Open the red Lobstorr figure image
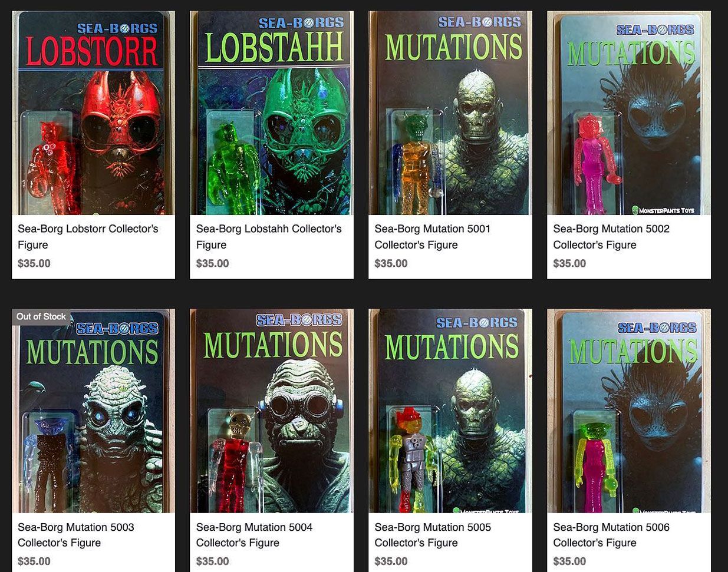Screen dimensions: 728x572 [x=93, y=113]
